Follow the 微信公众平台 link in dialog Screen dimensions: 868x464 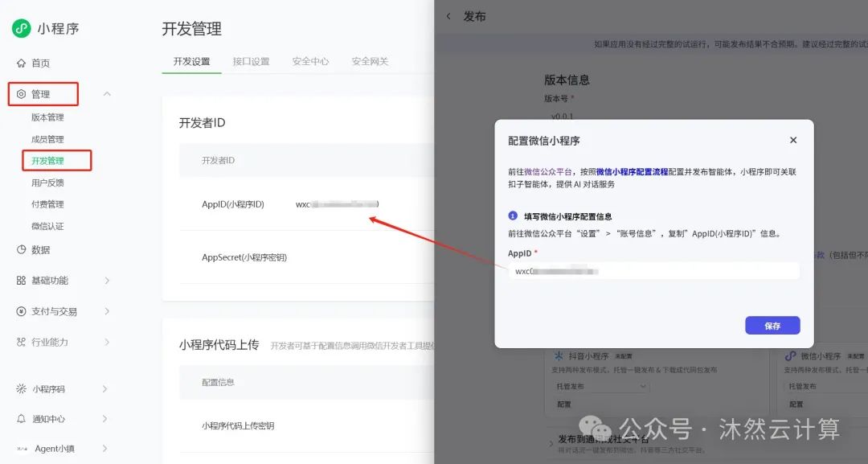[547, 171]
